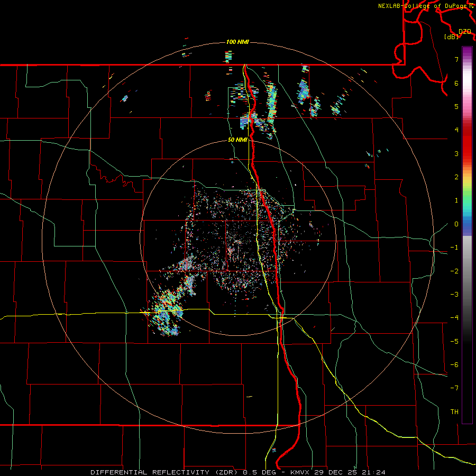
Task: Click the DIFFERENTIAL REFLECTIVITY (ZDR) caption text
Action: click(165, 472)
